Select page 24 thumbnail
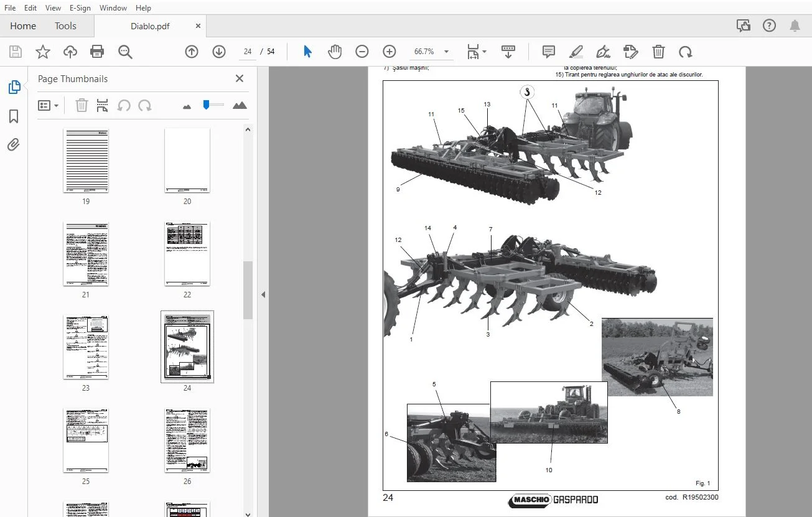The height and width of the screenshot is (517, 812). point(187,347)
